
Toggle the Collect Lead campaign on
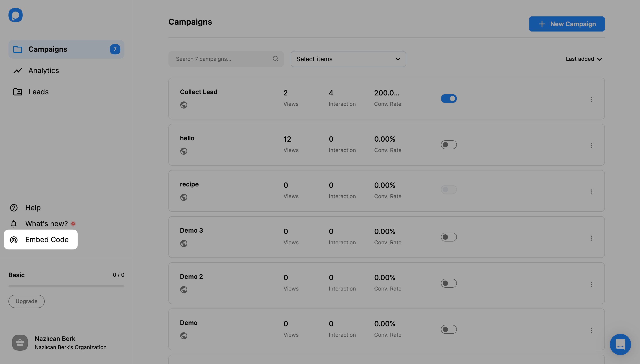pyautogui.click(x=449, y=98)
